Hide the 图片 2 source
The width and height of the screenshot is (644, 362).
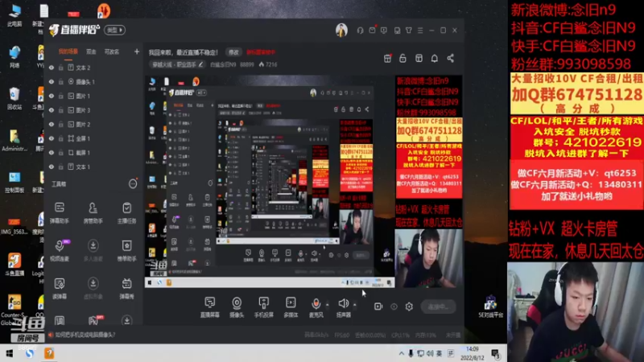tap(52, 125)
